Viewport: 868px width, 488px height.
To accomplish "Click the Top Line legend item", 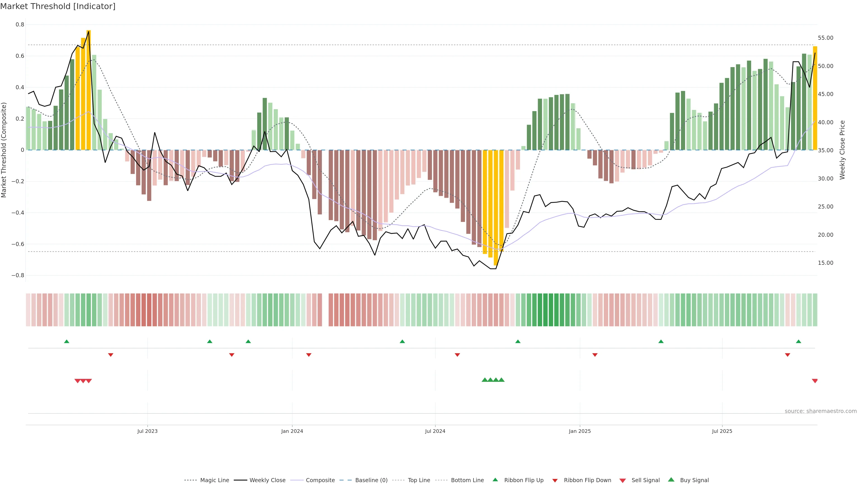I will point(419,480).
